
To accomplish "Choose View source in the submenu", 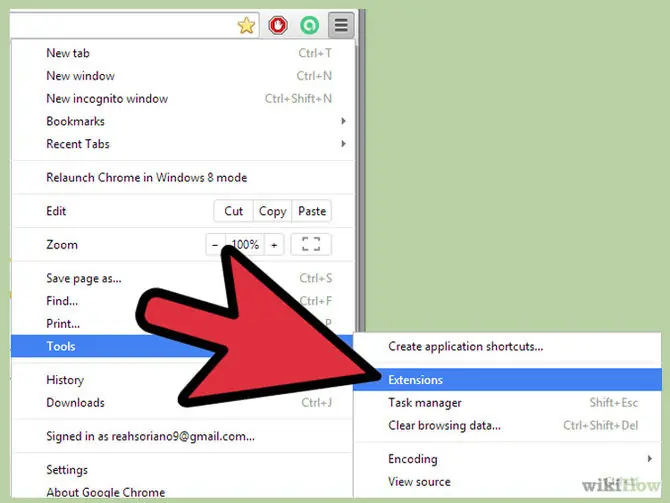I will click(x=507, y=482).
